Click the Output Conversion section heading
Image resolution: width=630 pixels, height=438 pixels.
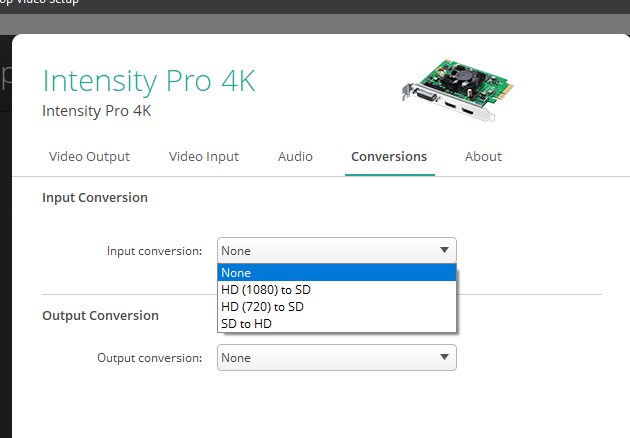100,315
